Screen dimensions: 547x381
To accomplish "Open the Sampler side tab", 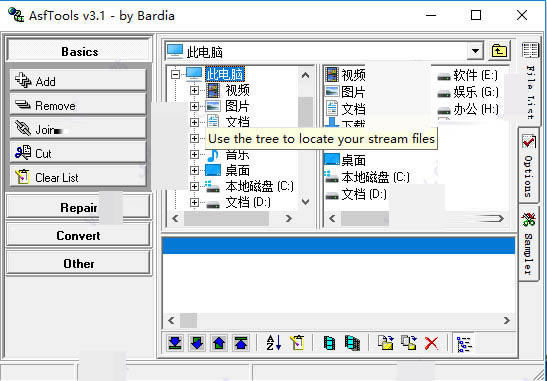I will pyautogui.click(x=529, y=243).
